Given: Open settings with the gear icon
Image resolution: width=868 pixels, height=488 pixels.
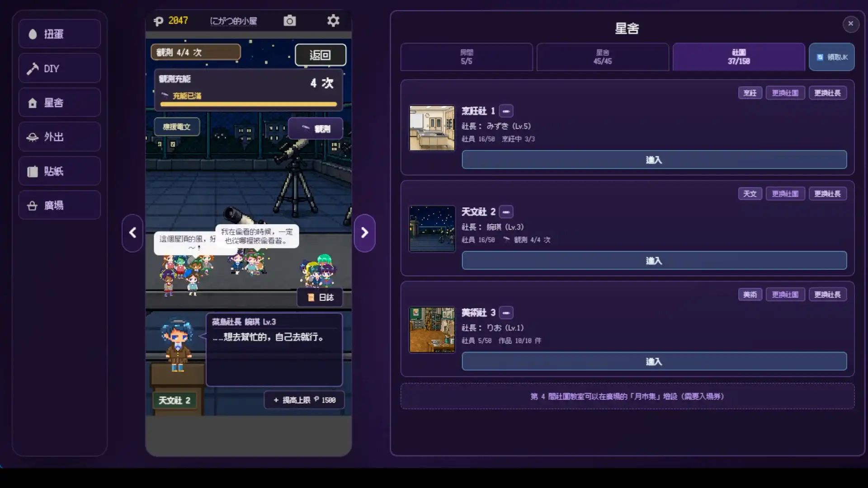Looking at the screenshot, I should pyautogui.click(x=333, y=21).
